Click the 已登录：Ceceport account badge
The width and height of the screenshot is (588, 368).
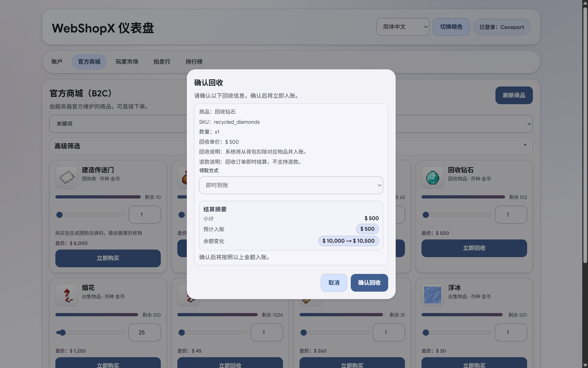[x=502, y=27]
